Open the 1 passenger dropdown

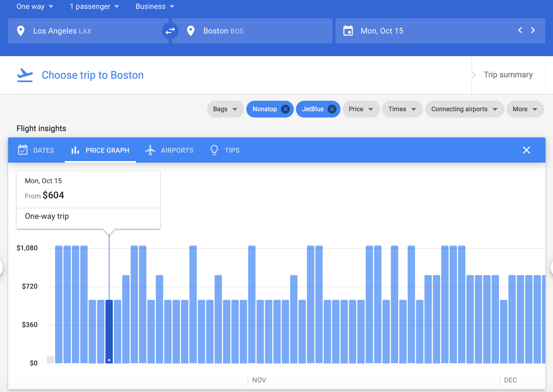pos(94,6)
